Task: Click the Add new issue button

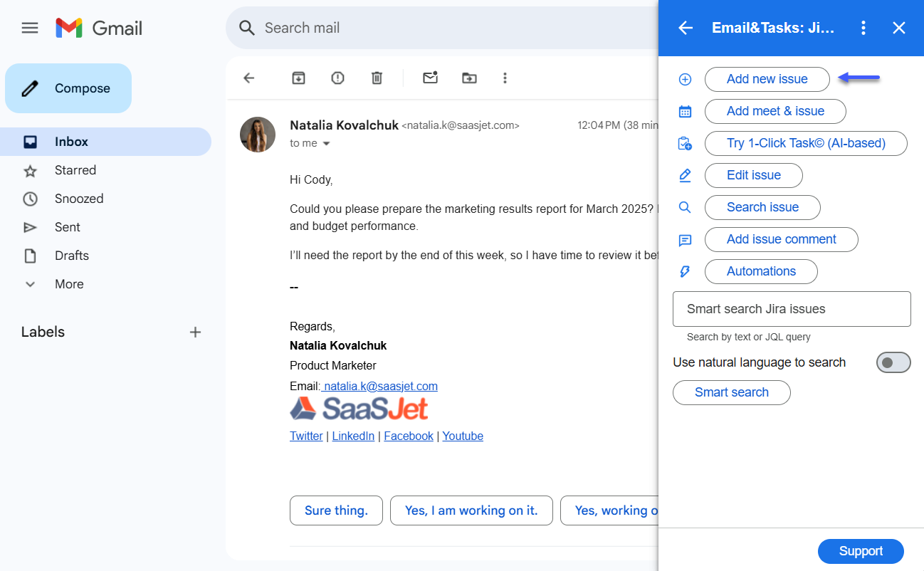Action: tap(767, 79)
